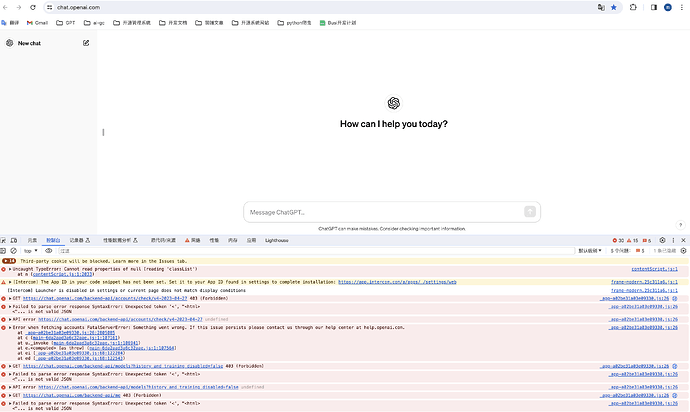Open site information icon in address bar
Screen dimensions: 690x412
(x=50, y=7)
